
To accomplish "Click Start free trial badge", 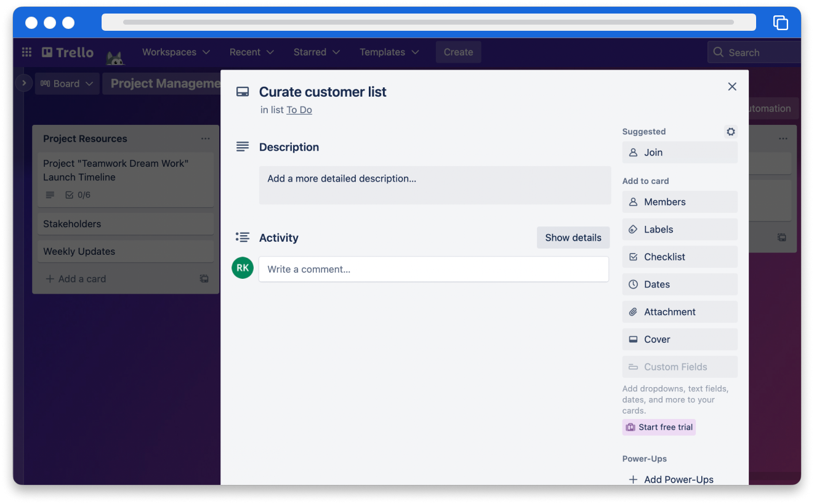I will (659, 427).
